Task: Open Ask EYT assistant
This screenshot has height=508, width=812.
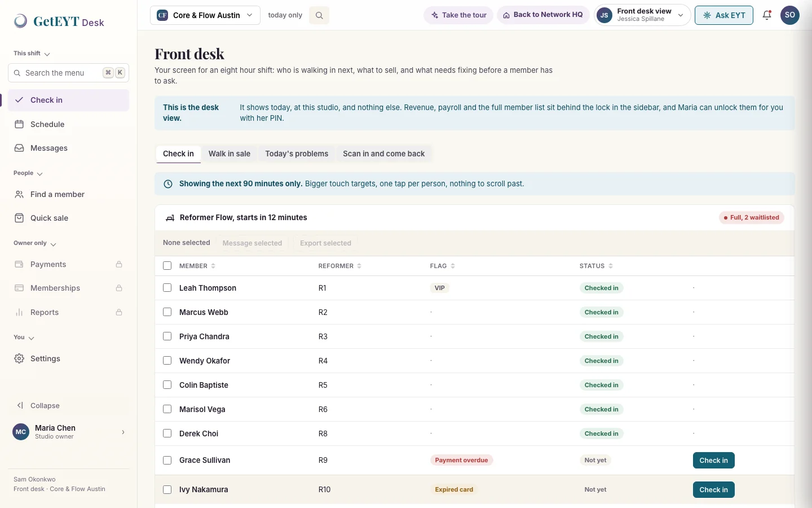Action: click(724, 15)
